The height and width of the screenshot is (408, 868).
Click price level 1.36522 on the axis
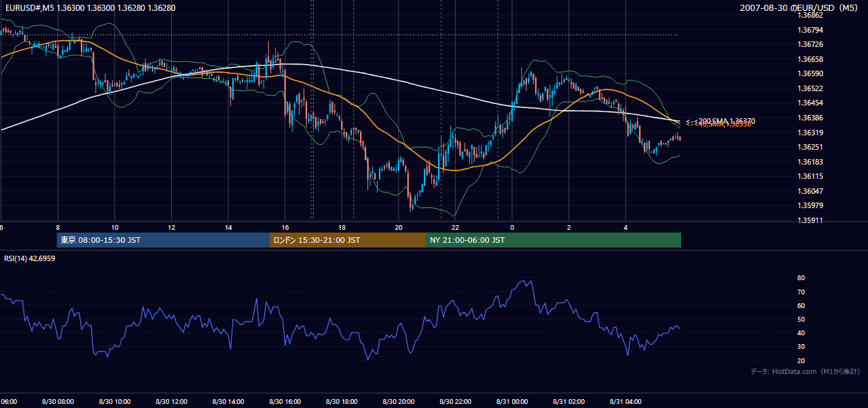[x=810, y=88]
